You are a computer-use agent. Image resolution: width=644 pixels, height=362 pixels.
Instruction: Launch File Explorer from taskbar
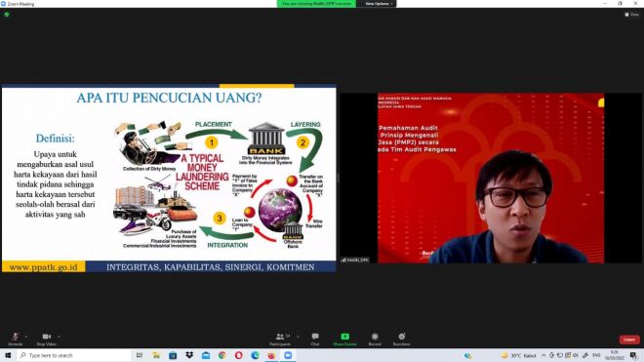(x=156, y=355)
